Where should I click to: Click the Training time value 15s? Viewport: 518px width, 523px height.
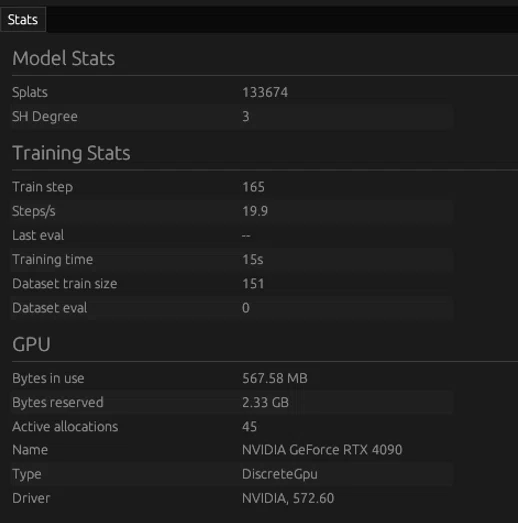(252, 259)
